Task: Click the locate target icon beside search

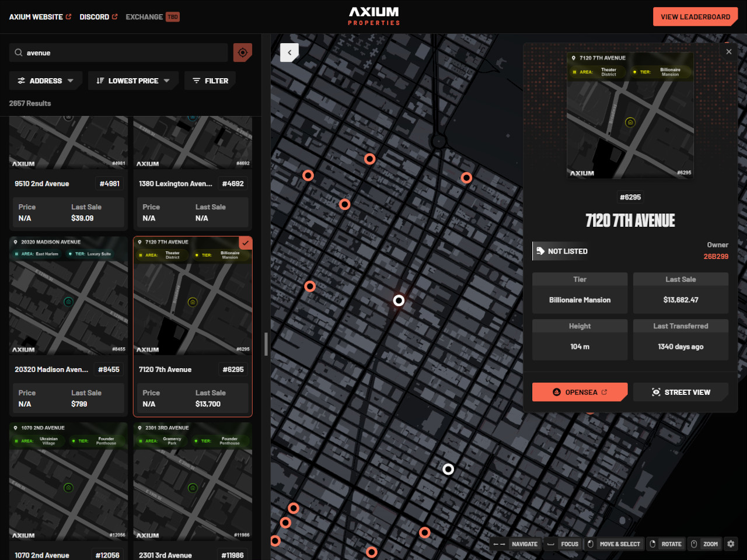Action: pyautogui.click(x=243, y=52)
